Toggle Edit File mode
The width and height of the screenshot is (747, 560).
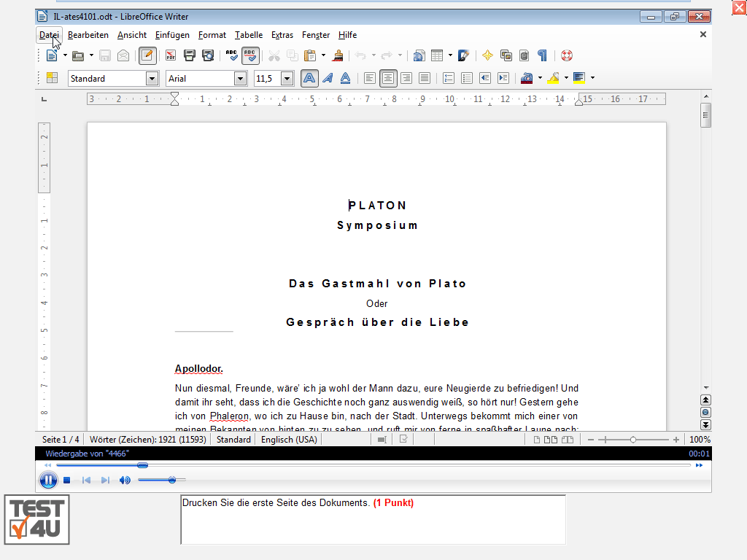click(147, 55)
